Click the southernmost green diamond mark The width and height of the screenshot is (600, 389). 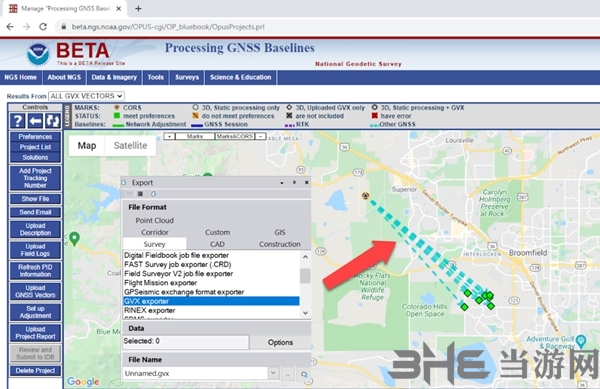[x=464, y=307]
